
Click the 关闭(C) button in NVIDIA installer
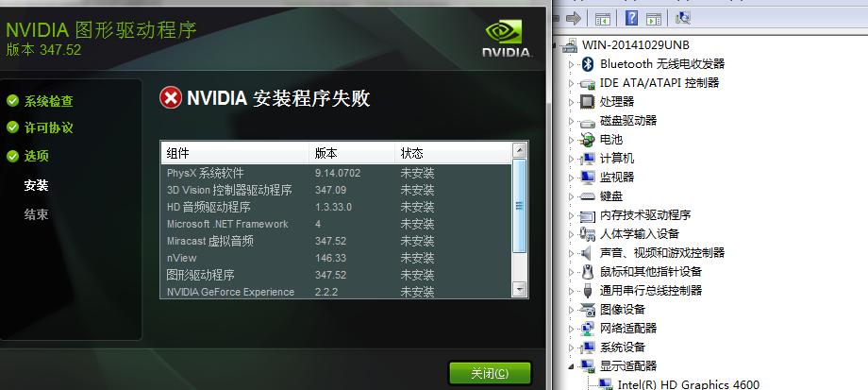coord(490,373)
